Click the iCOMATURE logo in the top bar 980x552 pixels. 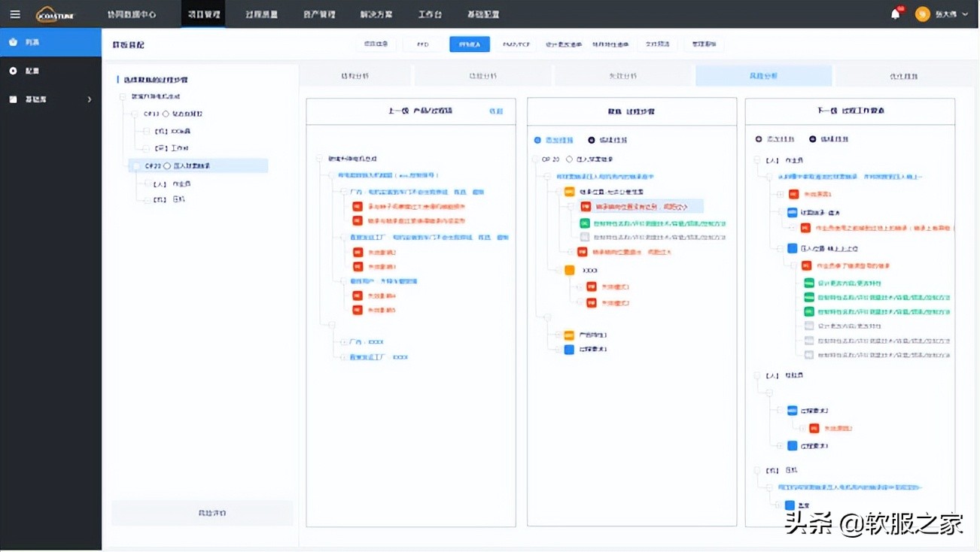pyautogui.click(x=53, y=14)
